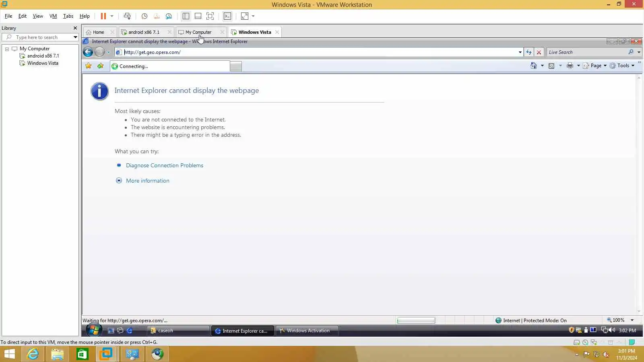Open the stretch mode dropdown arrow
The height and width of the screenshot is (362, 644).
(x=253, y=16)
